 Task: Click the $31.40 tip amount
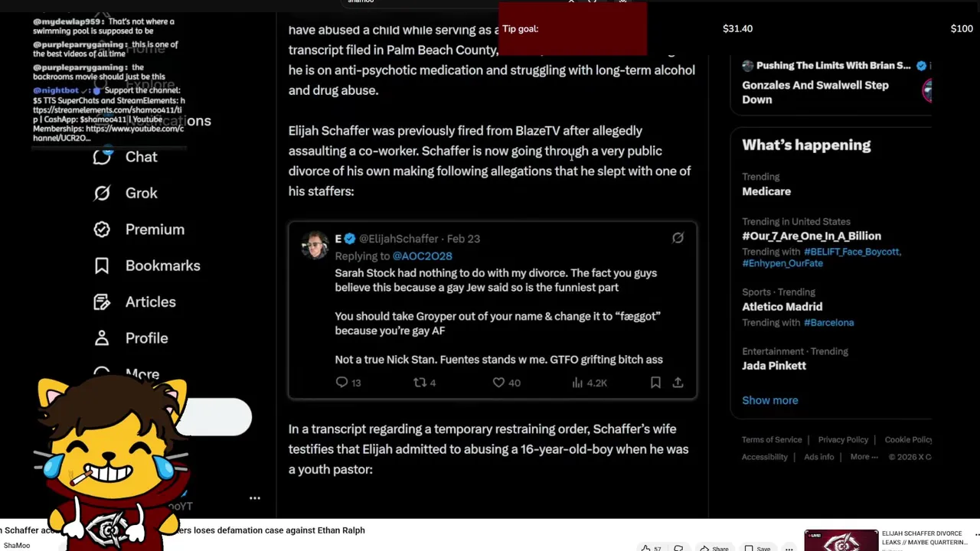point(737,28)
